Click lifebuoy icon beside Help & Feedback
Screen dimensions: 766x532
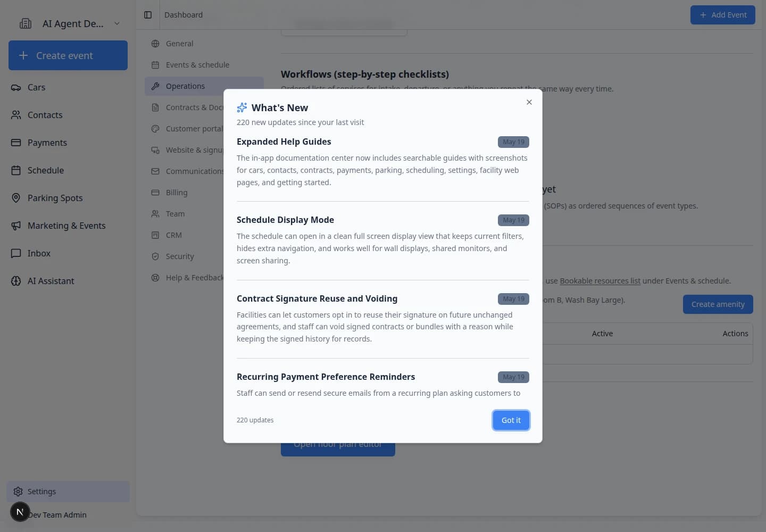coord(155,278)
